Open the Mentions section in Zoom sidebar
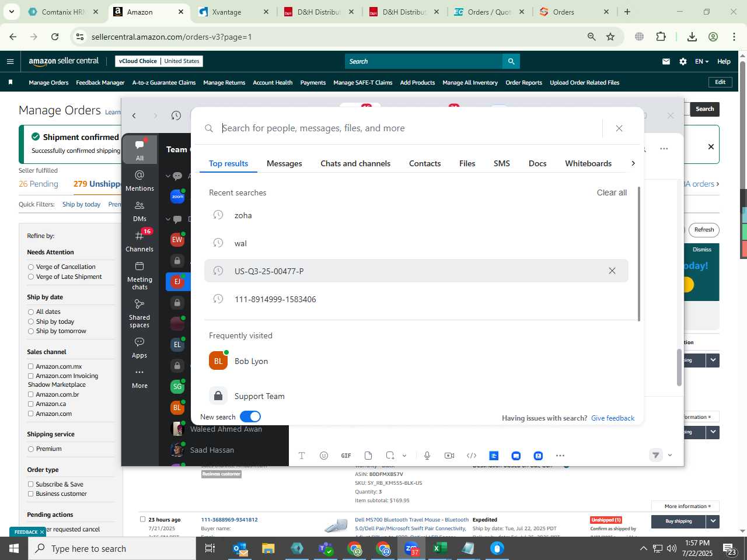Image resolution: width=747 pixels, height=560 pixels. pyautogui.click(x=139, y=181)
